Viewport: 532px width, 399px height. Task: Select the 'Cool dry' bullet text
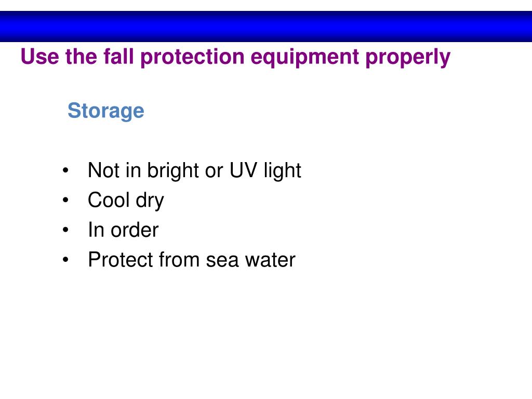(x=126, y=200)
